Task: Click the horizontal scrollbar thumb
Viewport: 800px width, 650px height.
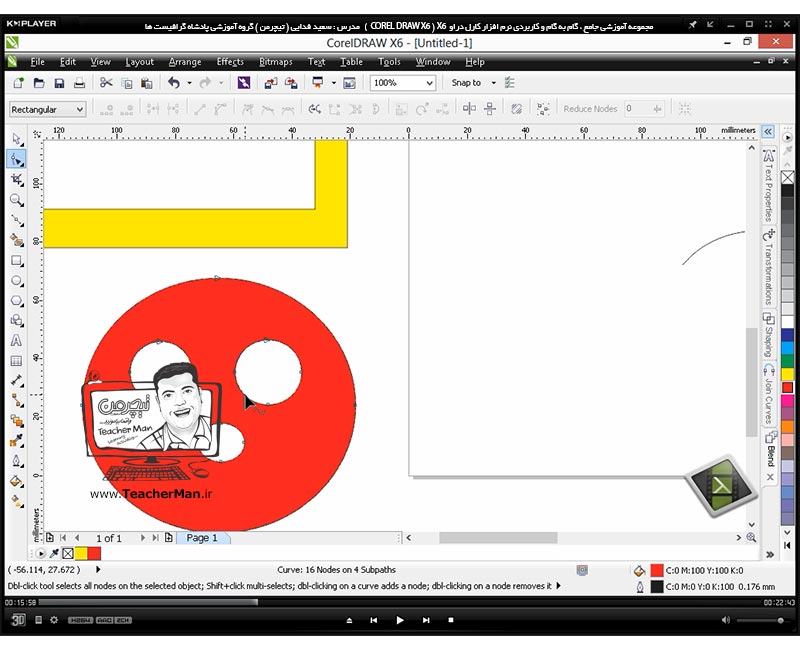Action: pos(498,538)
